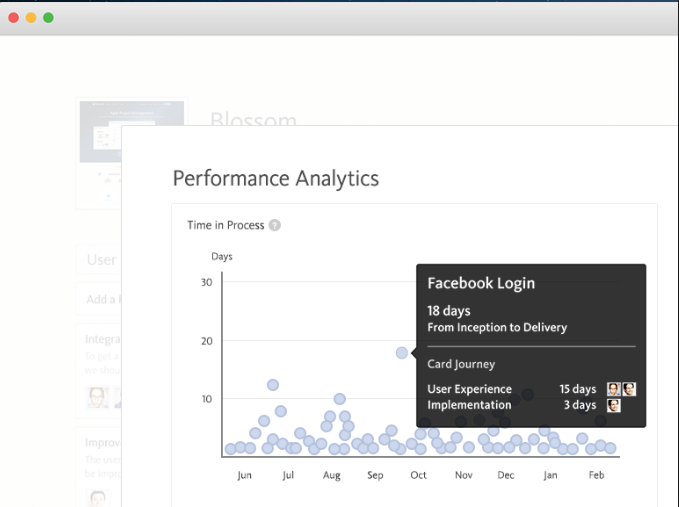
Task: Click avatar on the Improv card
Action: (x=98, y=498)
